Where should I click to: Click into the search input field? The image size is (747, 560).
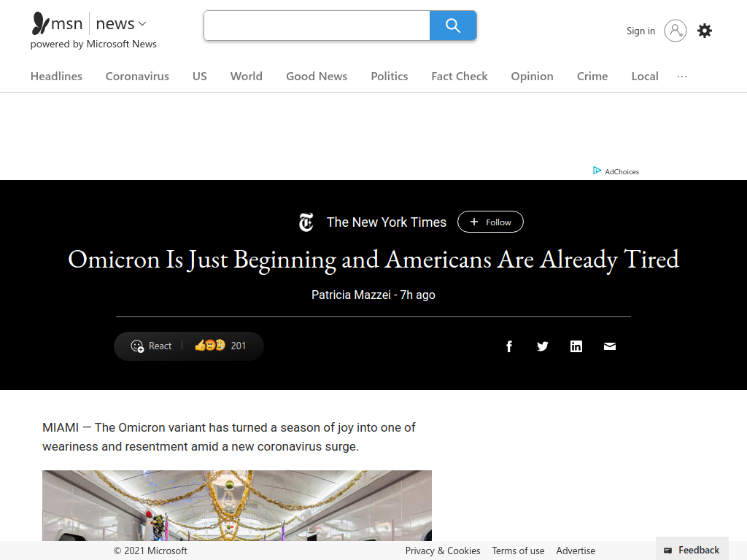(x=317, y=26)
